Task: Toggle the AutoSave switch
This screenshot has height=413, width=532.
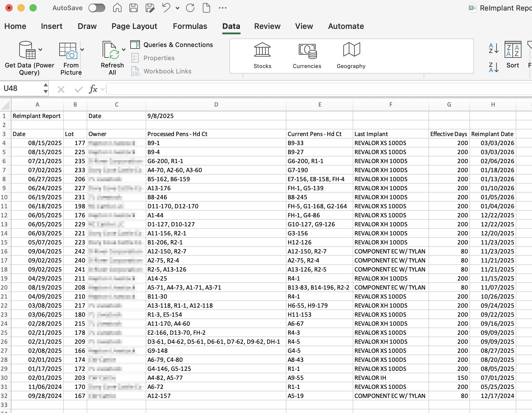Action: [97, 8]
